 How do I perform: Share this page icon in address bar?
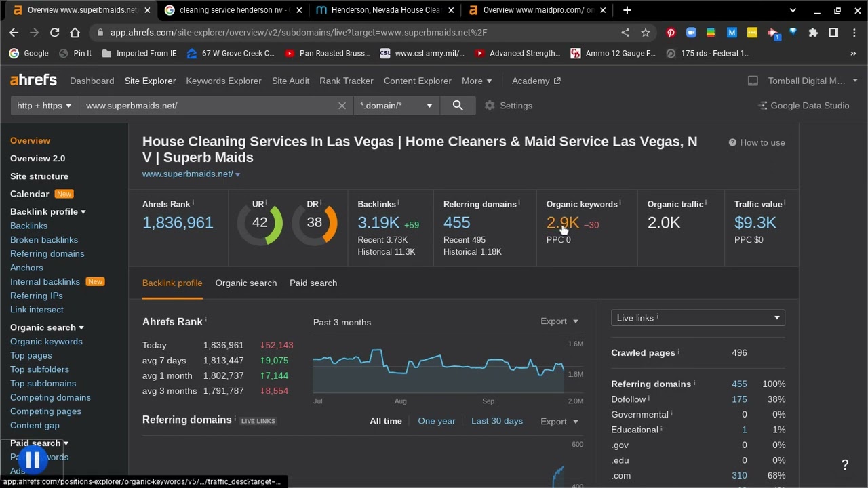(625, 32)
